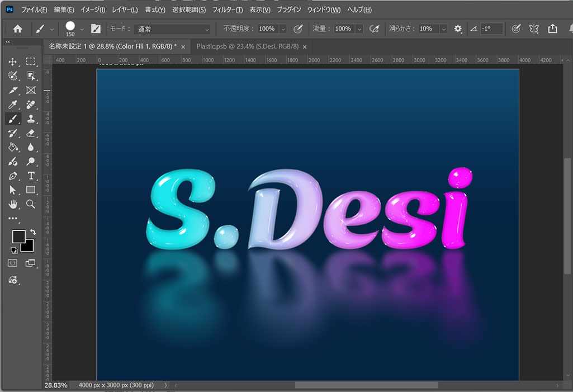
Task: Open the brush preset picker dropdown
Action: click(x=82, y=29)
